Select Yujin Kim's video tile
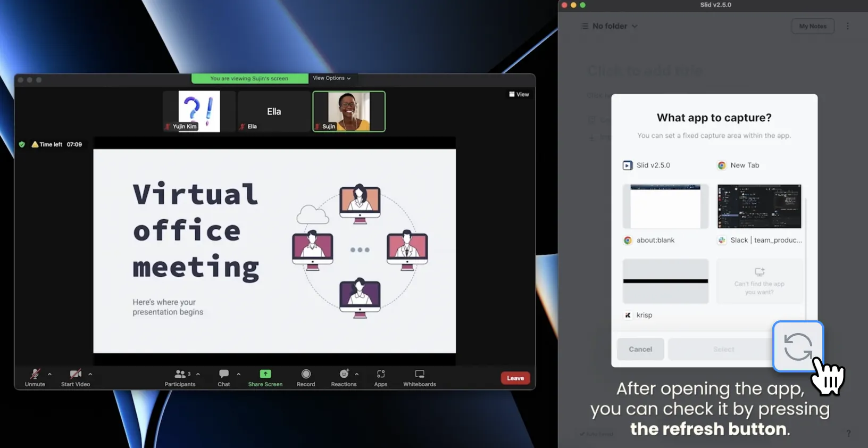 click(199, 111)
